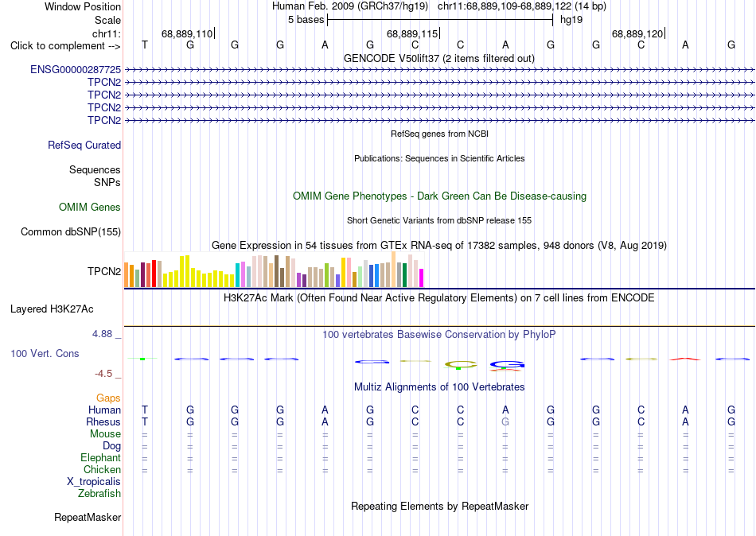
Task: Click the TPCN2 GTEx expression bar chart
Action: 274,270
